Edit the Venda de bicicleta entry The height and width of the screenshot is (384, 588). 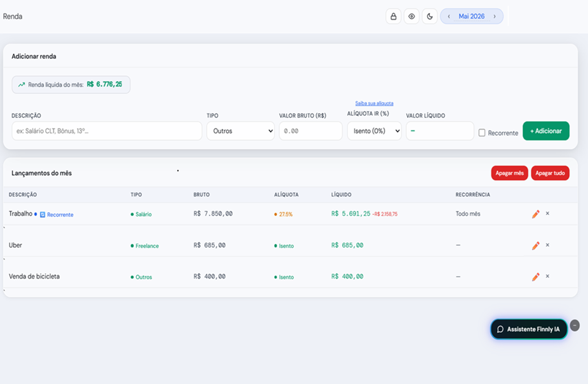point(536,277)
